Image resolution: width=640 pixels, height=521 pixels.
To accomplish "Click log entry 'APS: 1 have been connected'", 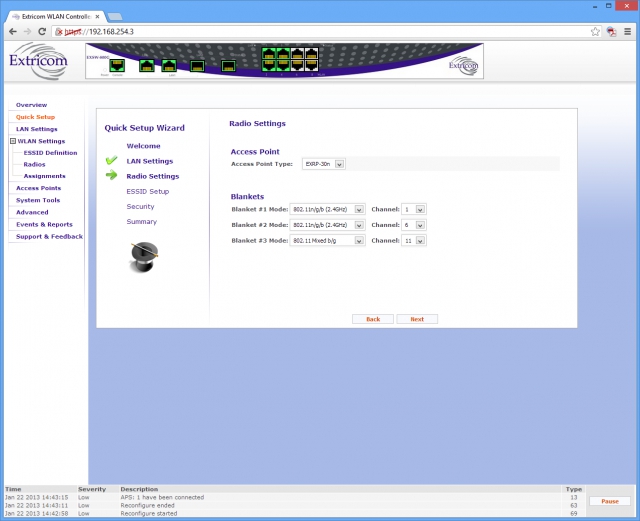I will [x=162, y=497].
